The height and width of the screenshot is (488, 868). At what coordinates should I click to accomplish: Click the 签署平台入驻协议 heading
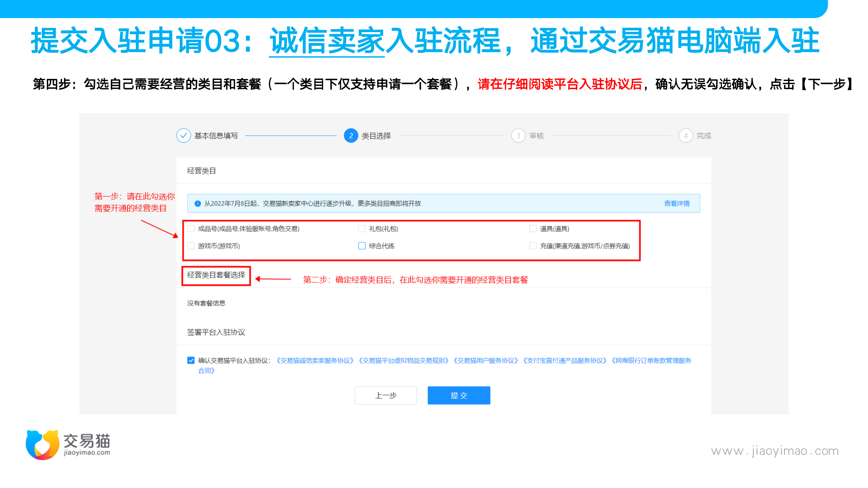tap(216, 332)
